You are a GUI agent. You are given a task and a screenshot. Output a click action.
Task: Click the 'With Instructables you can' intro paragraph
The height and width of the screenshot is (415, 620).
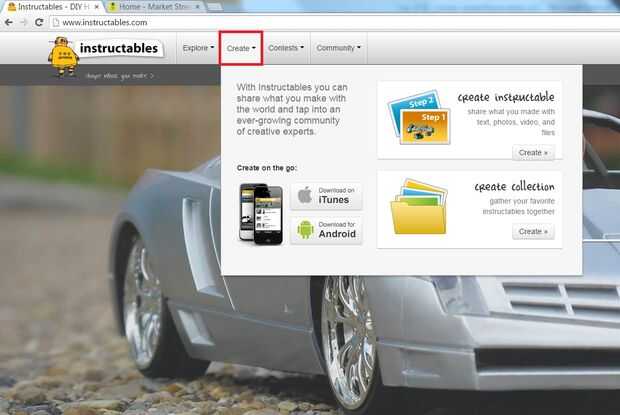[292, 109]
